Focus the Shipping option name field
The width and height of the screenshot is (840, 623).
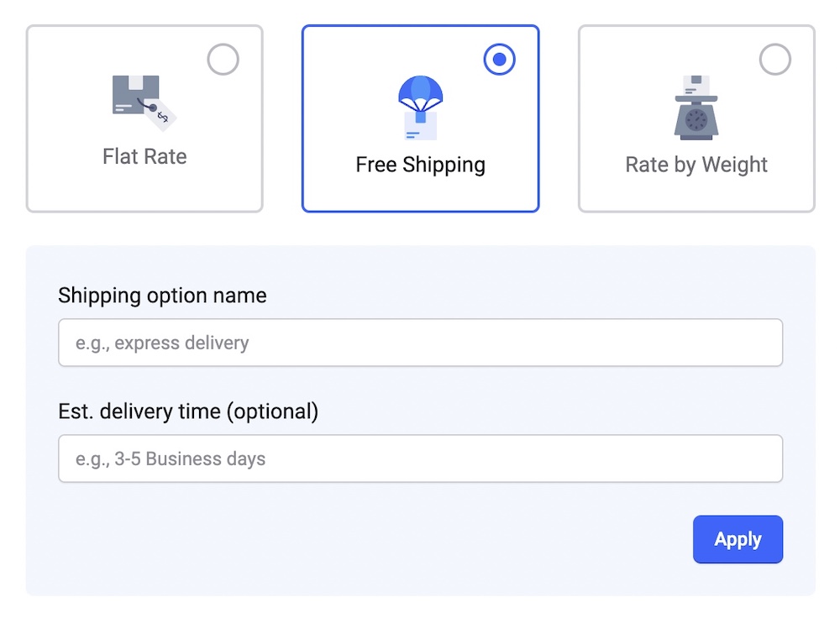click(x=420, y=343)
